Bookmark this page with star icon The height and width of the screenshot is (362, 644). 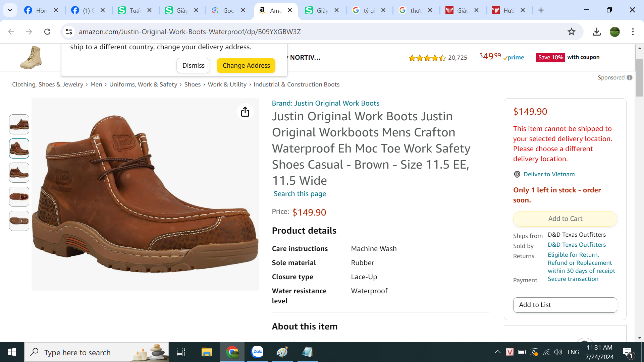(x=571, y=32)
